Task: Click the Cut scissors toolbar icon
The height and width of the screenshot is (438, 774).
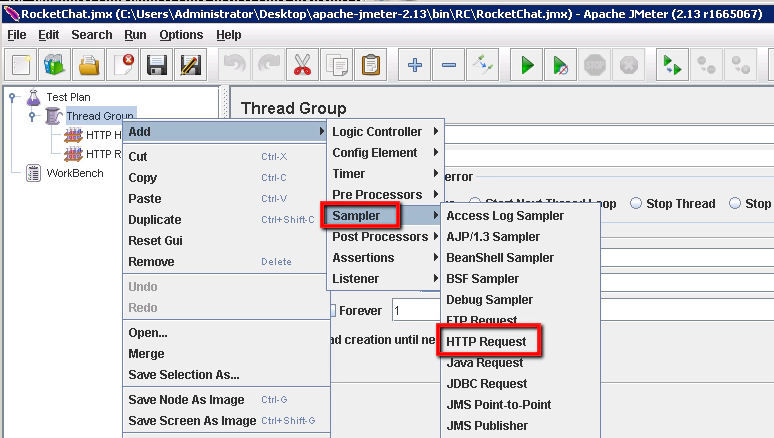Action: click(x=303, y=65)
